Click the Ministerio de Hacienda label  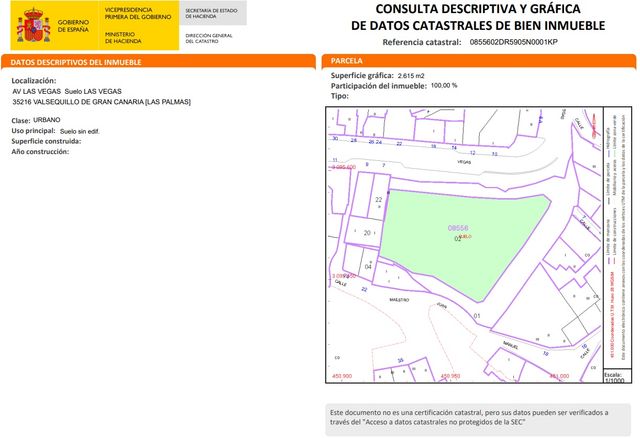(124, 36)
